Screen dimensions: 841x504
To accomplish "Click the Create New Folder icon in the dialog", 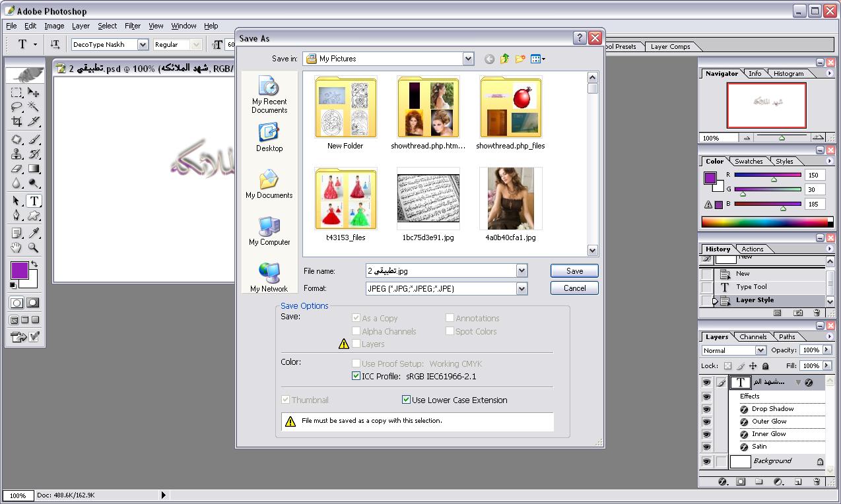I will [x=520, y=59].
